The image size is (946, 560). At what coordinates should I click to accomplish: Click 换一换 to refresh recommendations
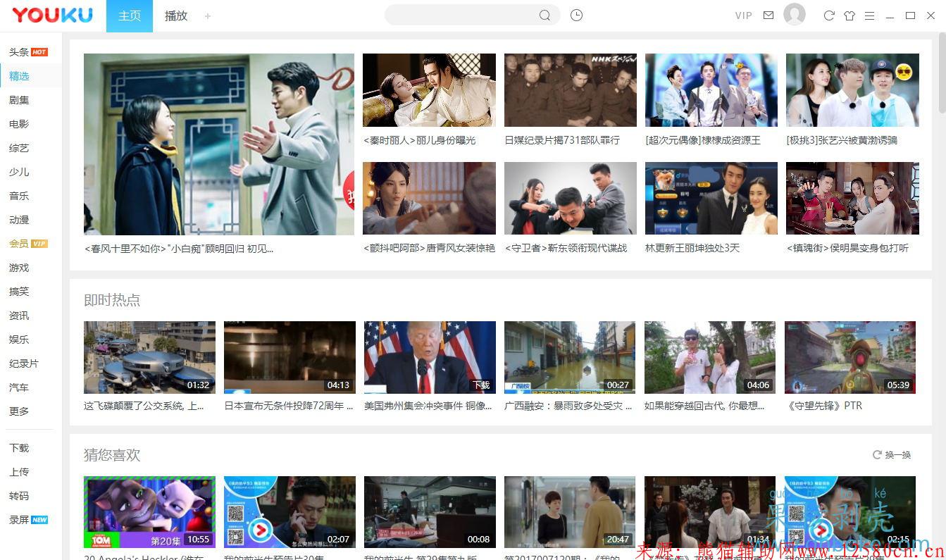click(891, 454)
